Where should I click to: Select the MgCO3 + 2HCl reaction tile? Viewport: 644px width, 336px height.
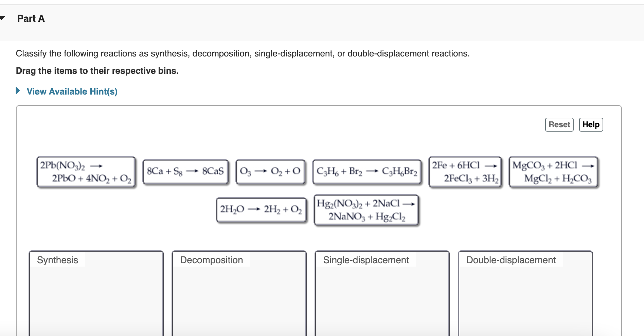point(553,171)
